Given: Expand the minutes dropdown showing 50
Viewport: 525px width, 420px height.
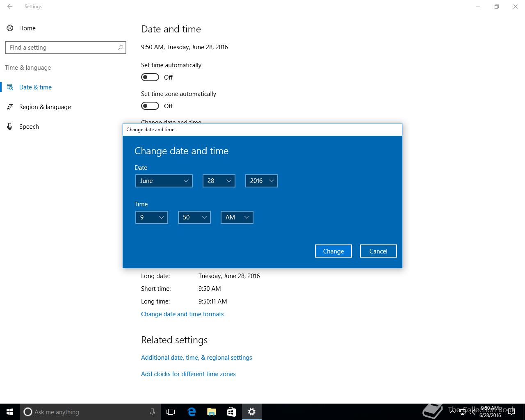Looking at the screenshot, I should [x=194, y=217].
